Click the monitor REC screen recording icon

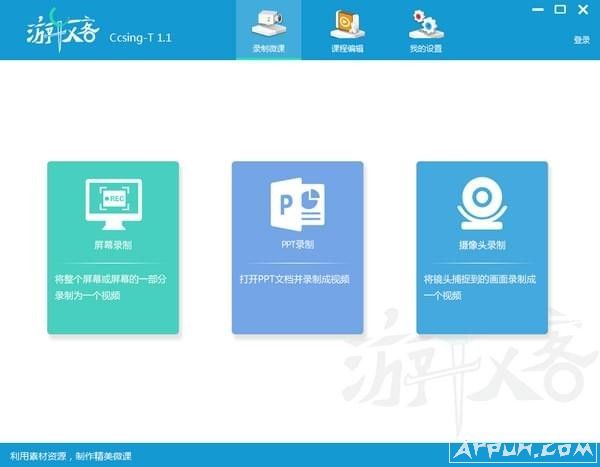[114, 204]
